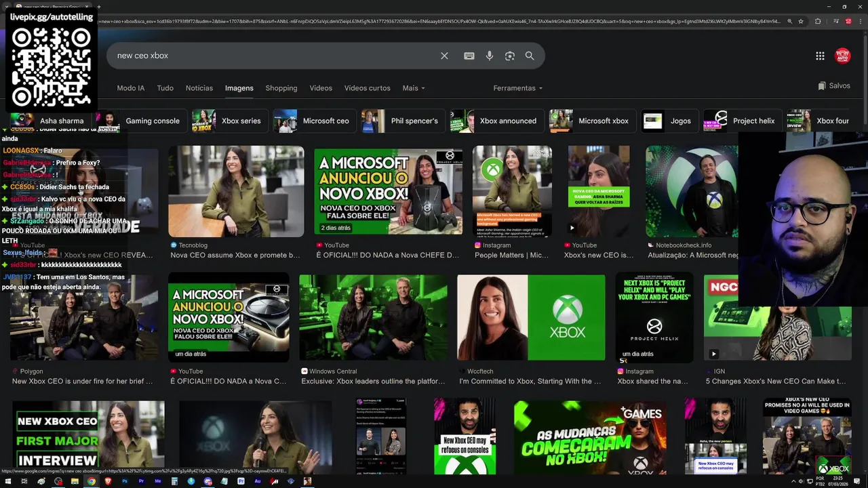Viewport: 868px width, 488px height.
Task: Open the Windows Central image thumbnail
Action: point(373,317)
